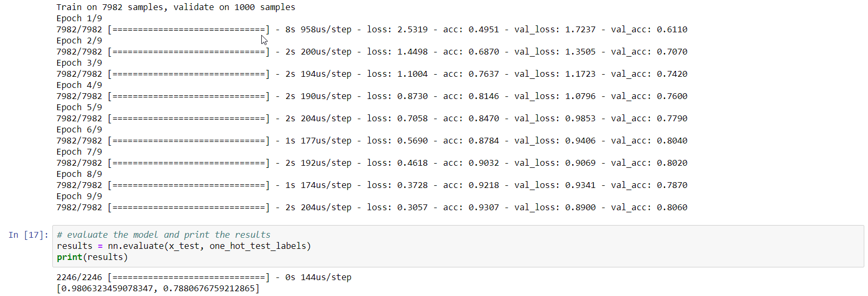Click the results variable before the equals sign
868x296 pixels.
click(75, 246)
